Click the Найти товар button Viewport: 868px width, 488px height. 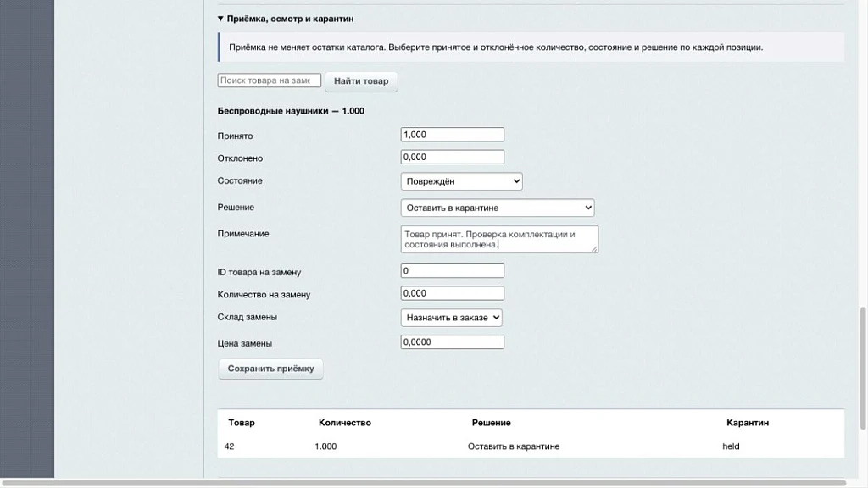point(361,81)
